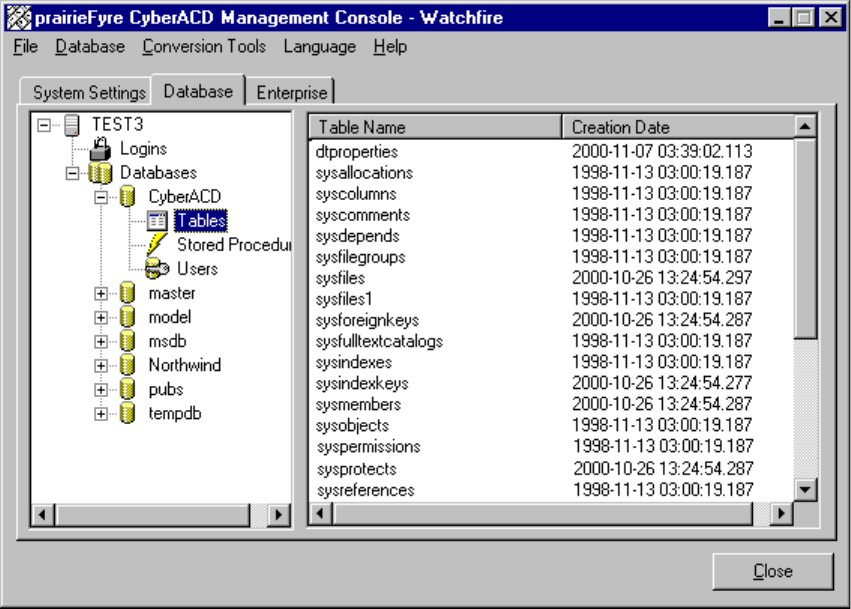This screenshot has width=851, height=609.
Task: Click table list scroll down arrow
Action: tap(805, 490)
